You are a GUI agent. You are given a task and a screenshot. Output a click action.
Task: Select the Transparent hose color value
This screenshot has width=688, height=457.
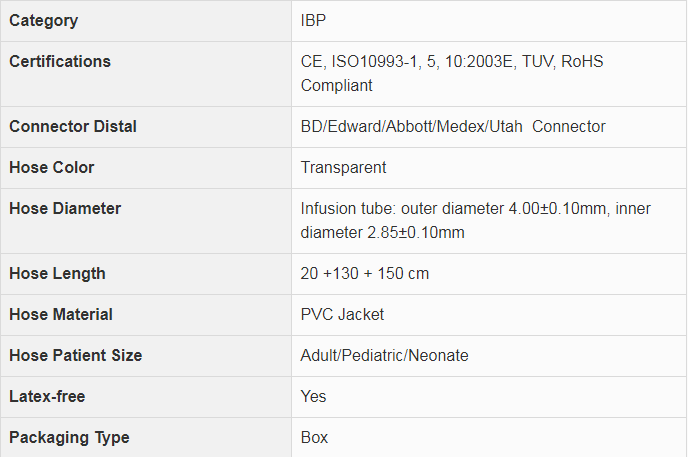pyautogui.click(x=343, y=167)
